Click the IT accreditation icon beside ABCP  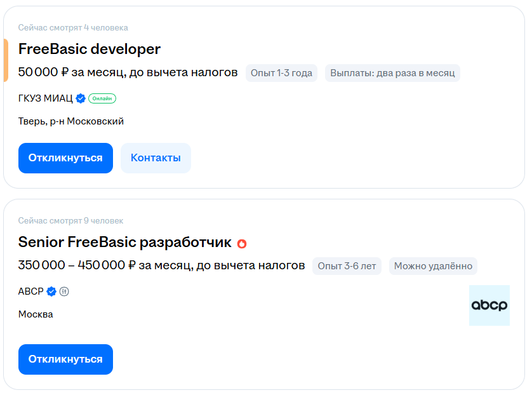click(x=64, y=291)
